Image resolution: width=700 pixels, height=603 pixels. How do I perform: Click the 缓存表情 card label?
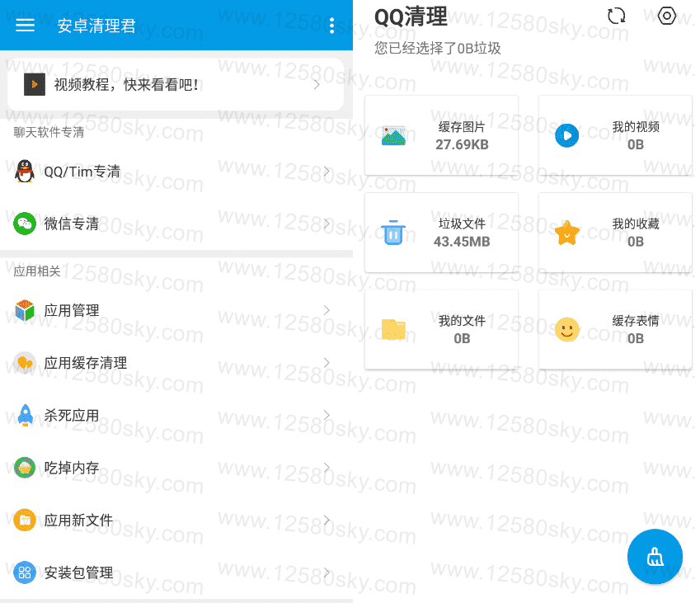point(636,321)
